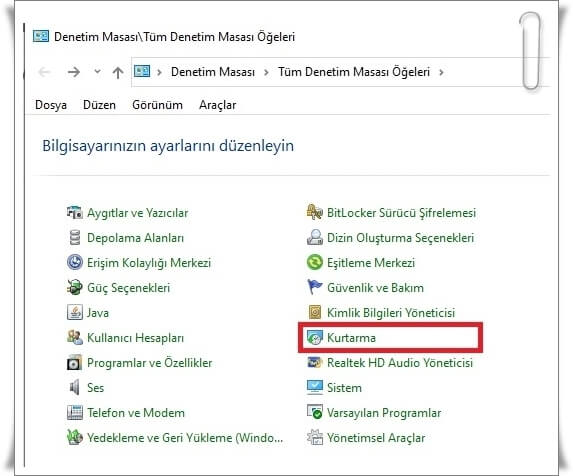Open Güvenlik ve Bakım link
The image size is (573, 476).
[x=375, y=288]
